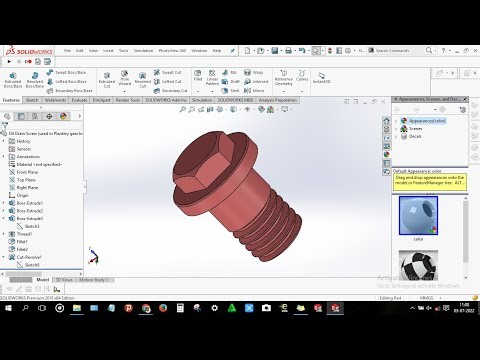Open the Curves tool

(302, 75)
